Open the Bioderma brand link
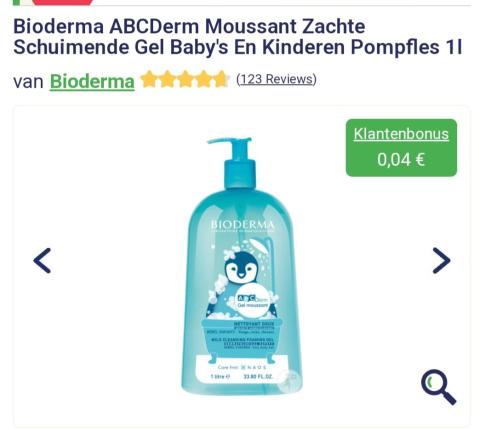 click(x=92, y=81)
